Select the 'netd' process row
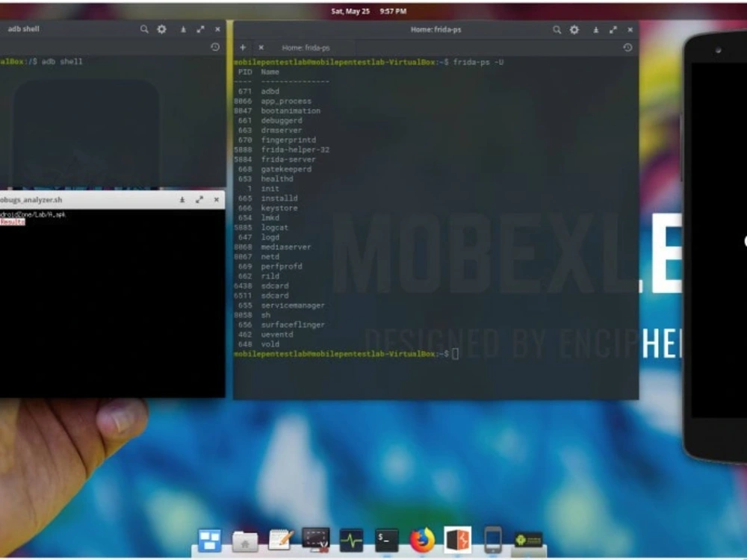The image size is (747, 560). click(257, 257)
